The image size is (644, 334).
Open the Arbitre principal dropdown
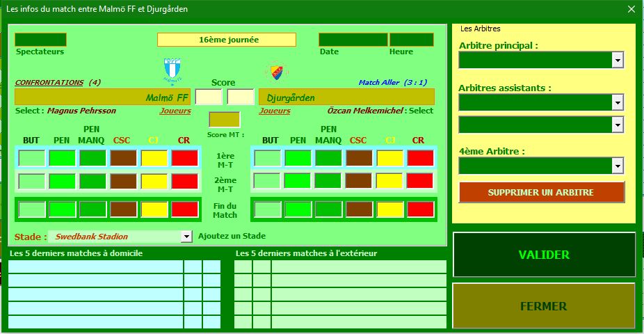tap(617, 61)
